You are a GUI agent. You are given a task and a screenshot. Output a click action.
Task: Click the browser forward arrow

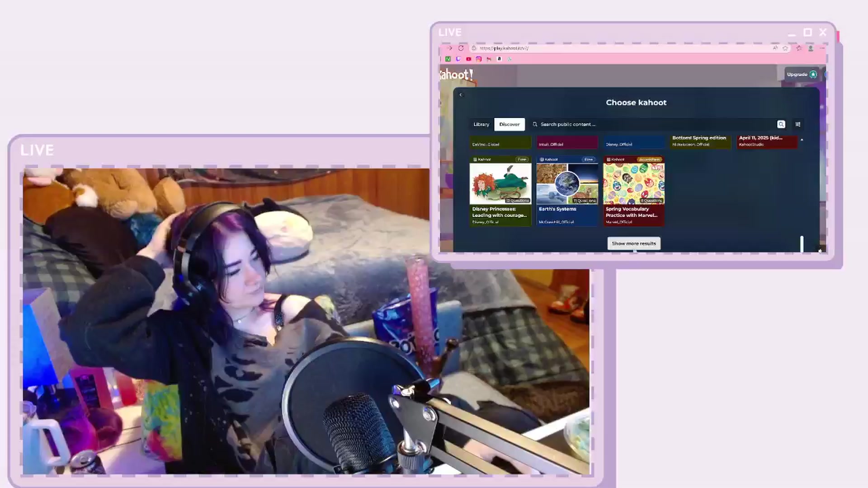coord(449,48)
